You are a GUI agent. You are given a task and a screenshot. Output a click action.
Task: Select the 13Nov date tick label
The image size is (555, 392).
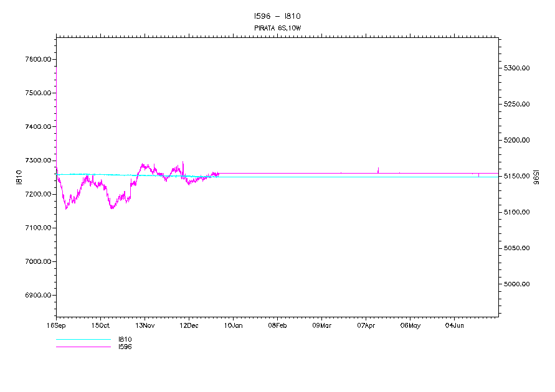tap(145, 325)
